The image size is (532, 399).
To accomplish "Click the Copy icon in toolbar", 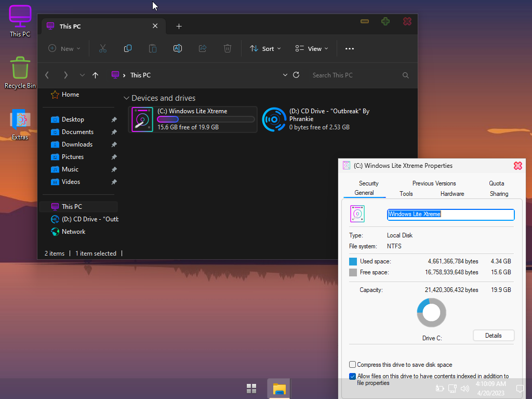I will 128,48.
